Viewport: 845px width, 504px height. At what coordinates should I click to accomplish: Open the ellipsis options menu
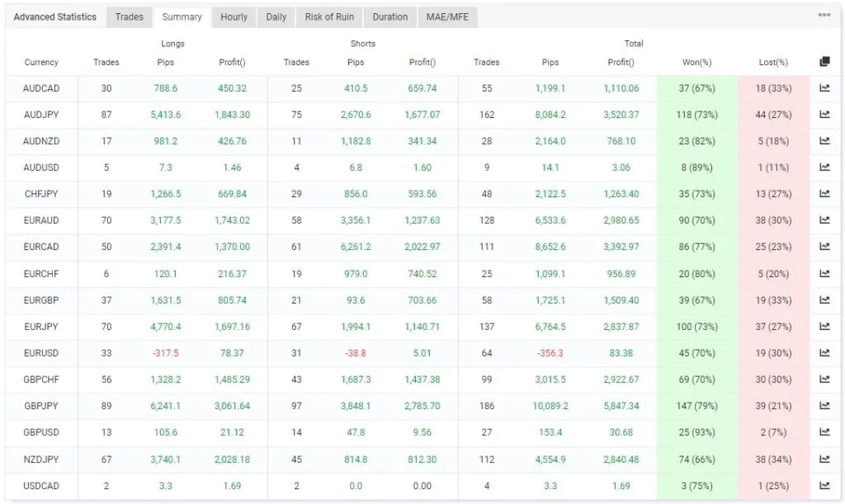click(825, 15)
